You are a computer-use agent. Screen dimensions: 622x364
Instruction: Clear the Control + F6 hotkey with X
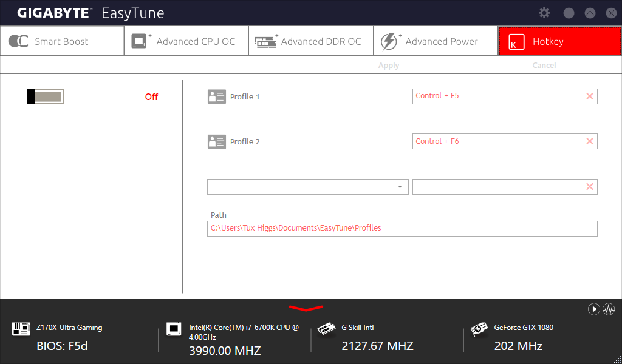point(590,141)
